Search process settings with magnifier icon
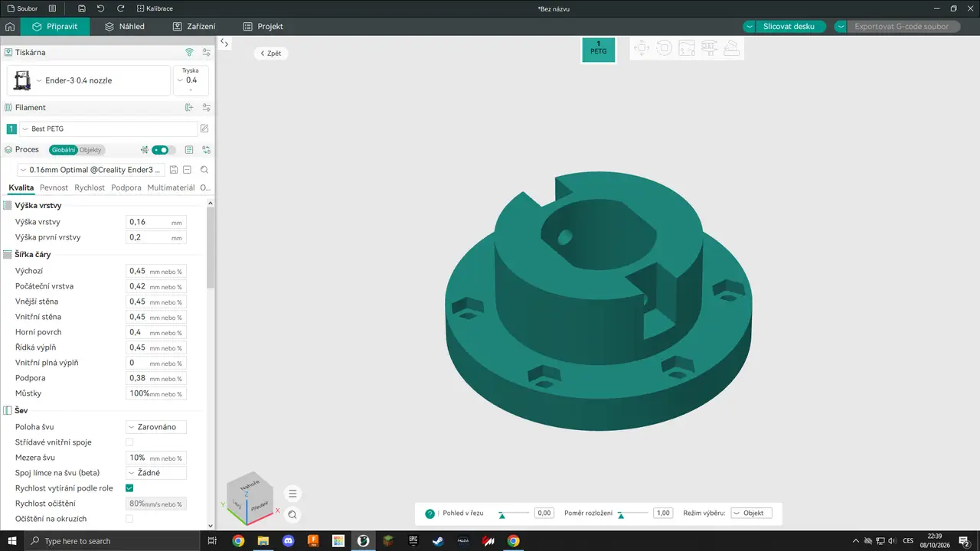This screenshot has width=980, height=551. (204, 170)
